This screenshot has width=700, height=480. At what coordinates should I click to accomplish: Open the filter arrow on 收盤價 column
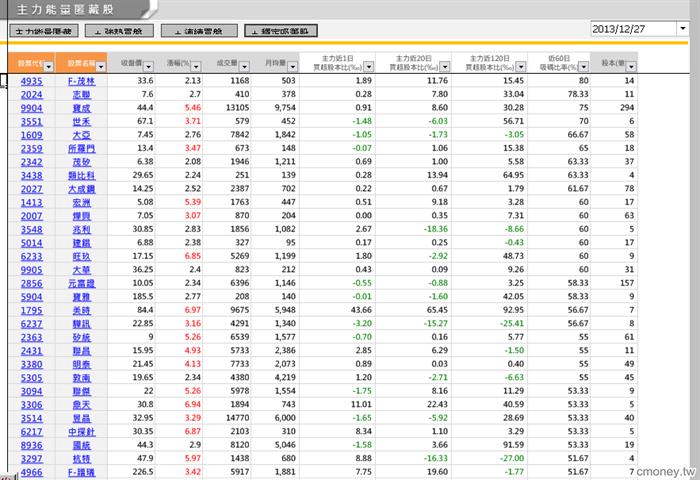tap(149, 67)
